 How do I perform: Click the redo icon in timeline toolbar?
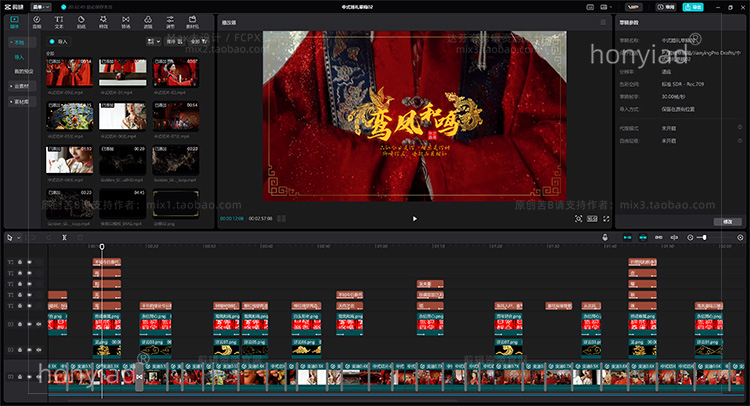pyautogui.click(x=49, y=237)
